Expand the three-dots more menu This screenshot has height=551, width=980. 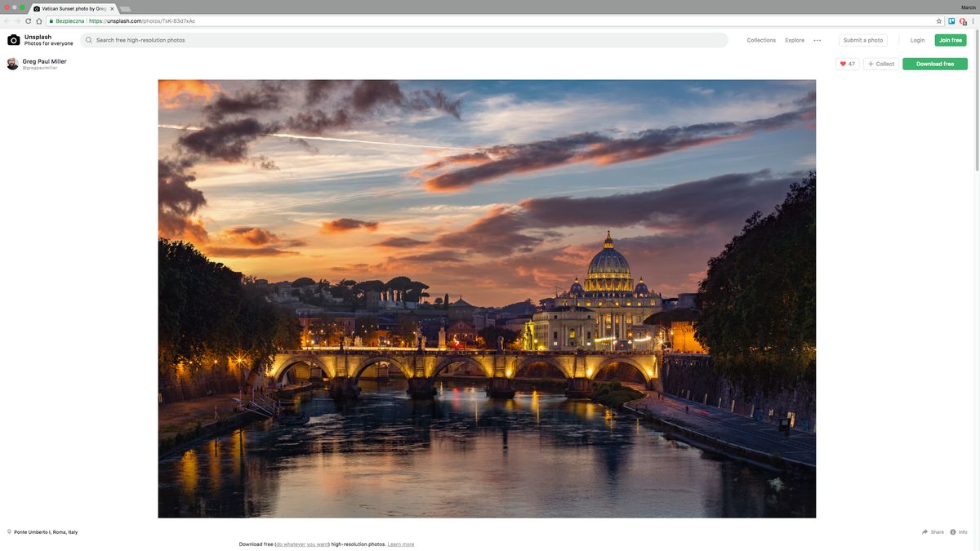point(817,40)
